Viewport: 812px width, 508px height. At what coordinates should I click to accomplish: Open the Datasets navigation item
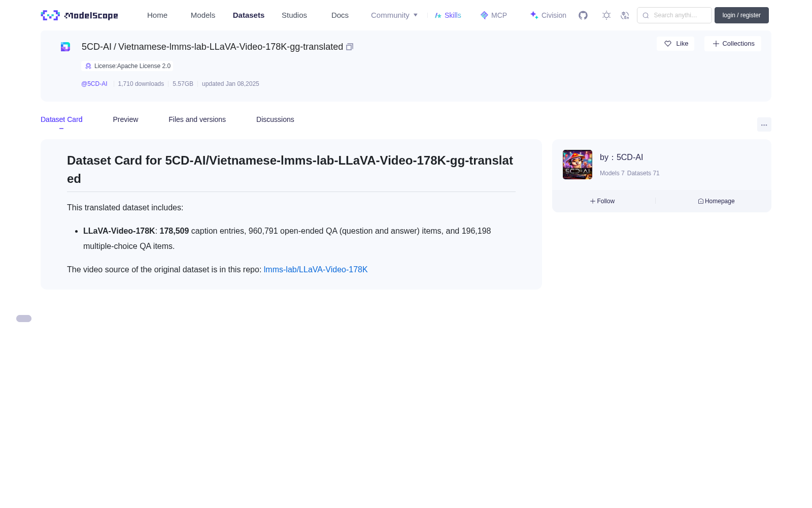[249, 15]
